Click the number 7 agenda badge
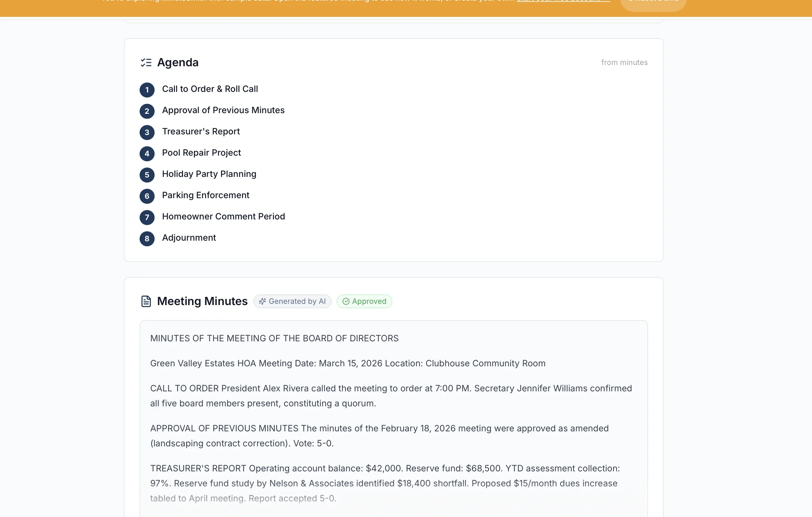812x517 pixels. pos(147,217)
